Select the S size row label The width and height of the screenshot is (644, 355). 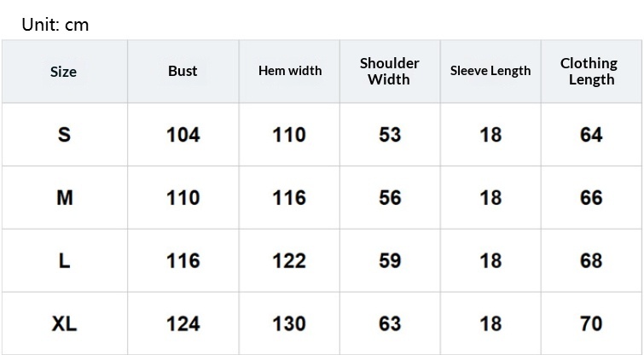tap(64, 135)
